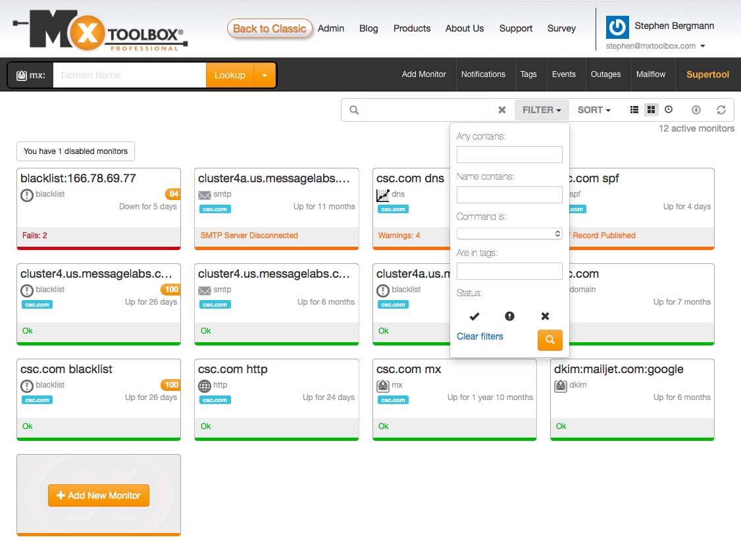Toggle the OK checkmark status filter
Image resolution: width=741 pixels, height=560 pixels.
(474, 316)
